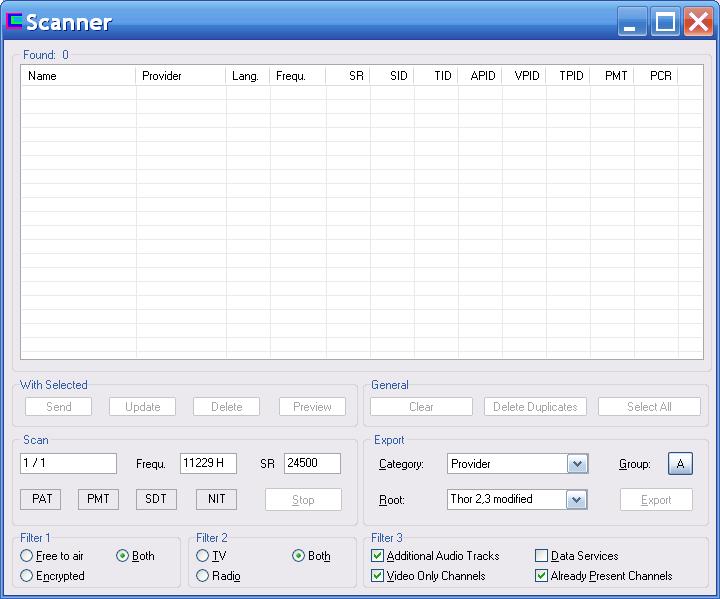Click the SR column header
Image resolution: width=720 pixels, height=599 pixels.
tap(348, 76)
